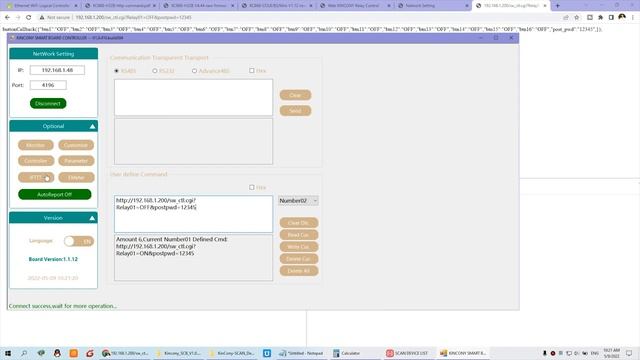
Task: Open Windows taskbar search
Action: coord(24,353)
